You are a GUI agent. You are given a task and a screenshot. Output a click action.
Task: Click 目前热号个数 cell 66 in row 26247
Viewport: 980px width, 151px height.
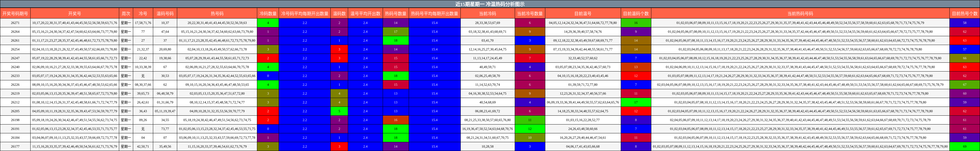tap(964, 58)
